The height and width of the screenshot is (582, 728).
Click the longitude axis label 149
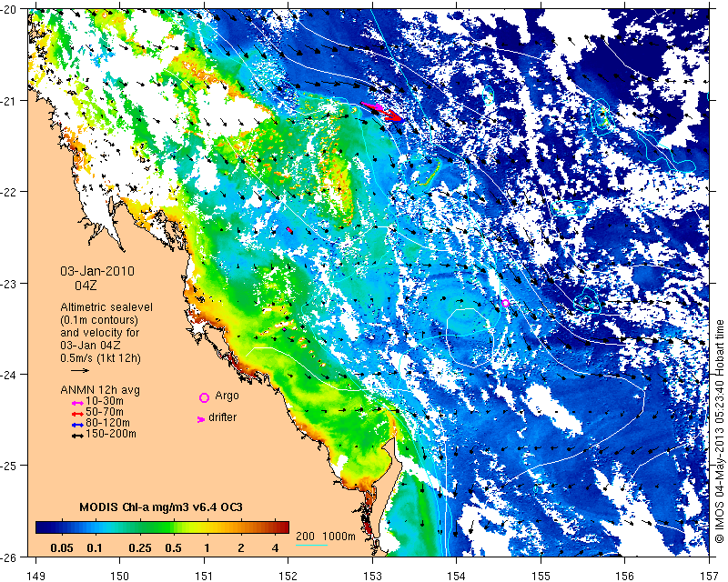click(35, 576)
